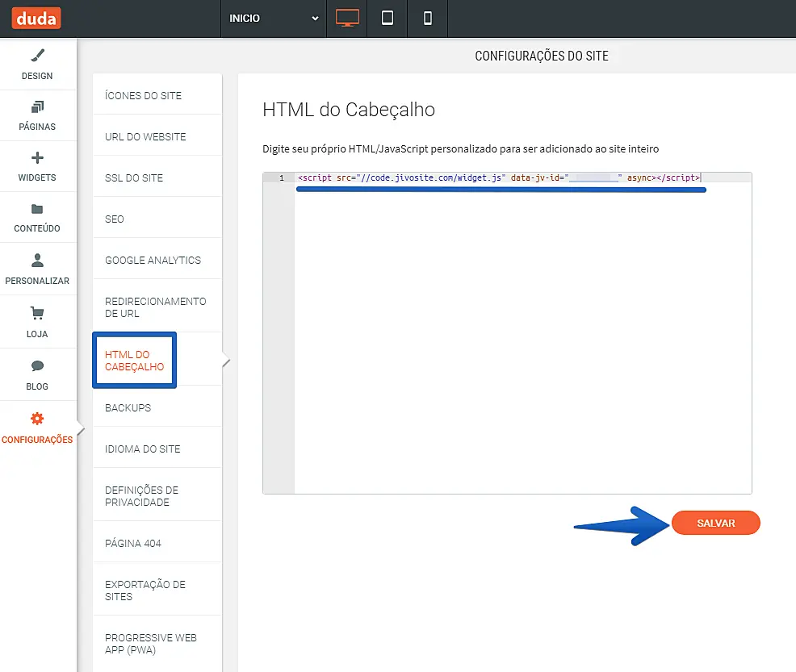Switch to desktop preview icon
This screenshot has height=672, width=796.
tap(347, 19)
